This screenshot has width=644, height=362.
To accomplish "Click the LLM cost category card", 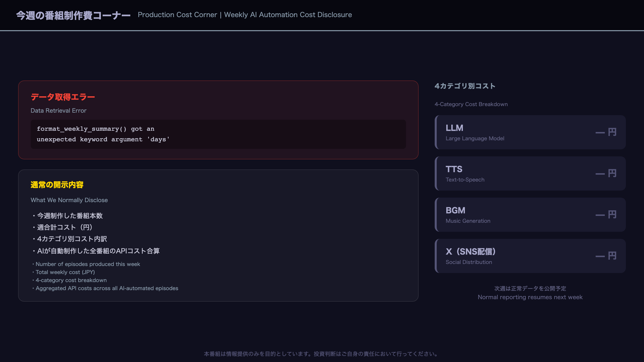I will coord(530,132).
